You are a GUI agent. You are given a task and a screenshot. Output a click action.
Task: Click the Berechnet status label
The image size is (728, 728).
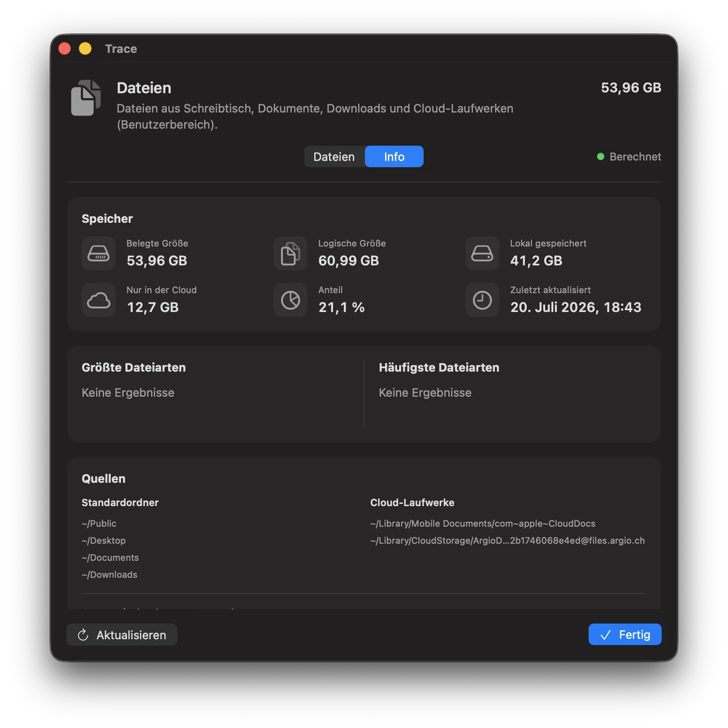(x=635, y=156)
